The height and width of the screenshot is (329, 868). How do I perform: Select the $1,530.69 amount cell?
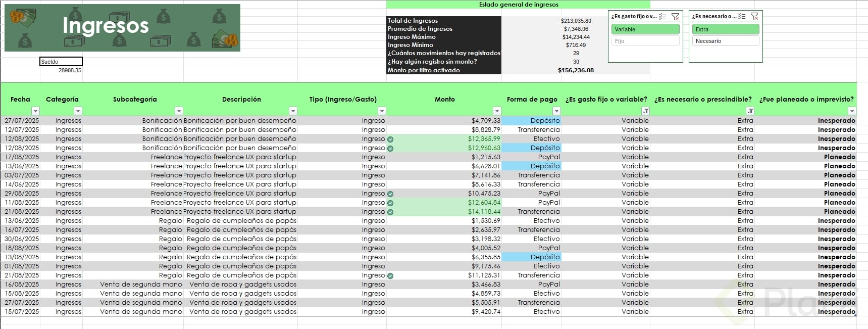(444, 221)
